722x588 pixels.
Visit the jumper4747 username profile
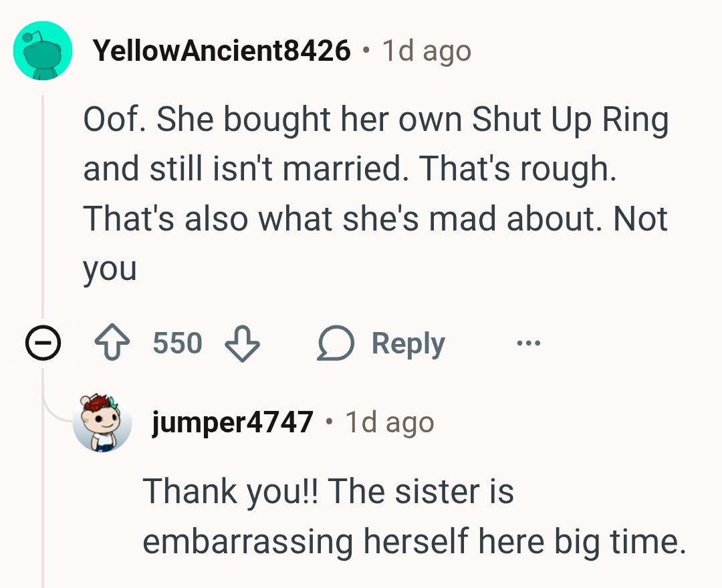(233, 422)
